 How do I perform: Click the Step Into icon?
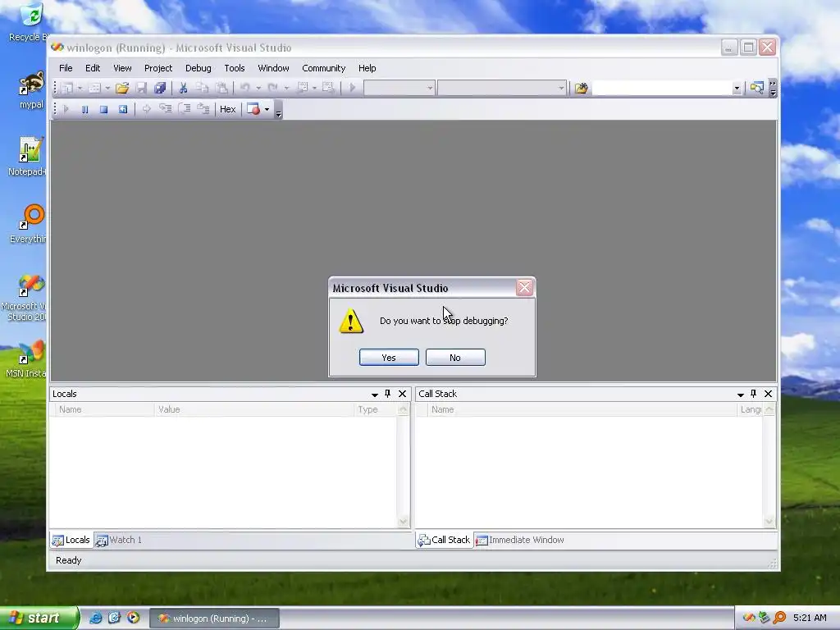(166, 109)
